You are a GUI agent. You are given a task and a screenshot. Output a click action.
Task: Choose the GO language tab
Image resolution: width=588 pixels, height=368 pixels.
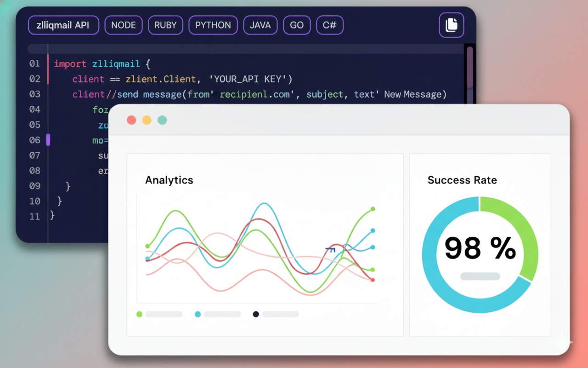tap(297, 25)
